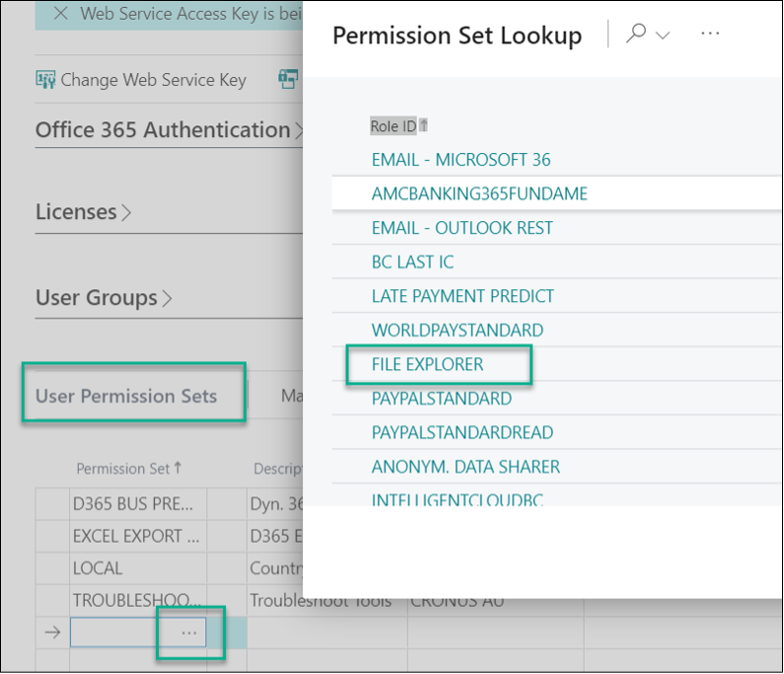Sort by the Permission Set column header

click(x=122, y=469)
